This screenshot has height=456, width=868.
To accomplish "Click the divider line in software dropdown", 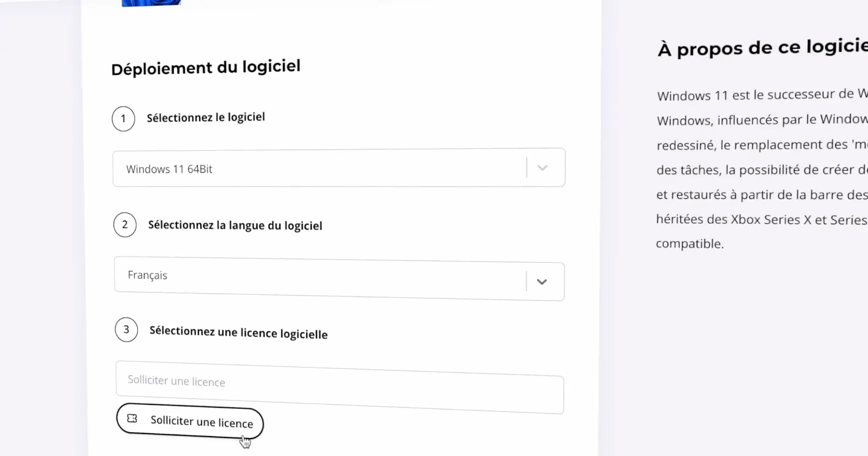I will coord(527,168).
